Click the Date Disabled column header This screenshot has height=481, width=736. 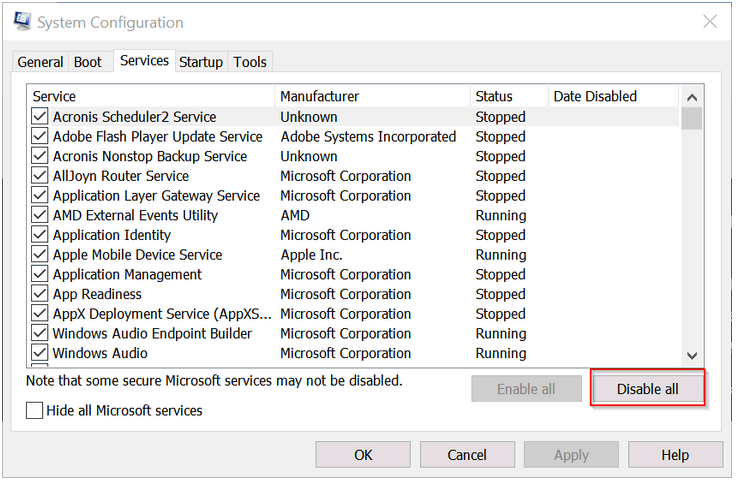click(614, 96)
